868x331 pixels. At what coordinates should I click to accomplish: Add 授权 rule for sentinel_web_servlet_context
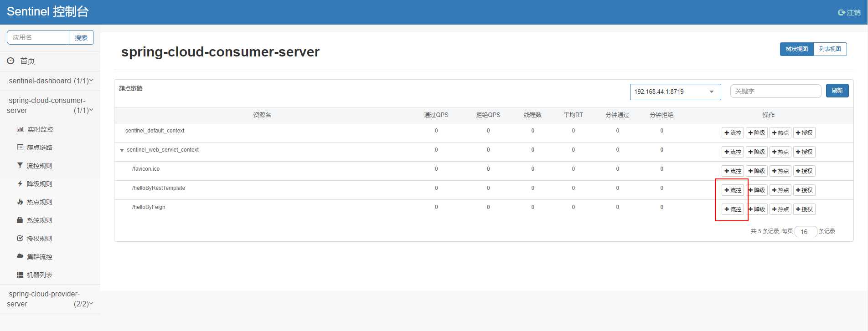(x=804, y=152)
